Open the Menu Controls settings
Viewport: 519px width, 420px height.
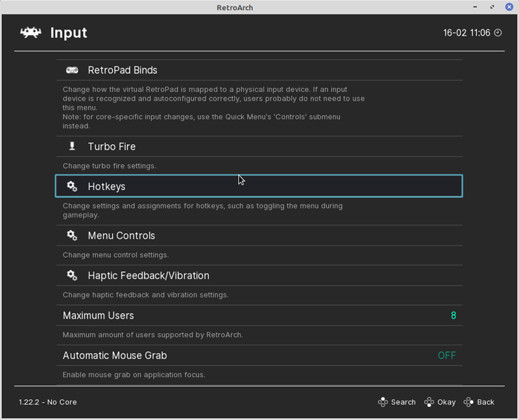[x=259, y=236]
